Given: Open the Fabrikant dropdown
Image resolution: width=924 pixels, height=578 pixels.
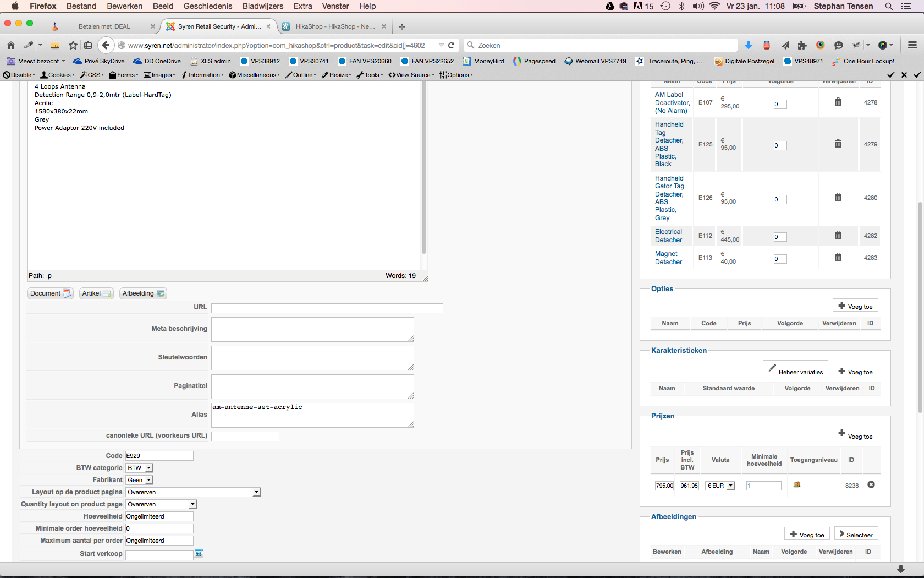Looking at the screenshot, I should [140, 480].
